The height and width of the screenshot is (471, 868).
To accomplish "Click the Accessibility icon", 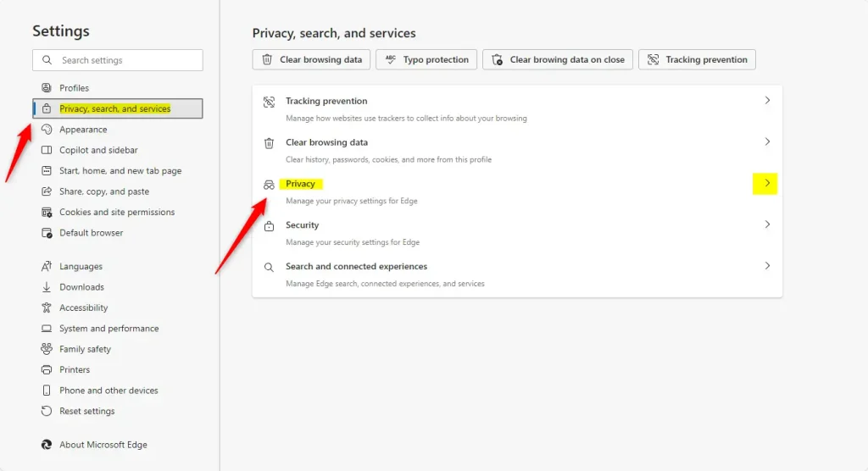I will click(47, 308).
